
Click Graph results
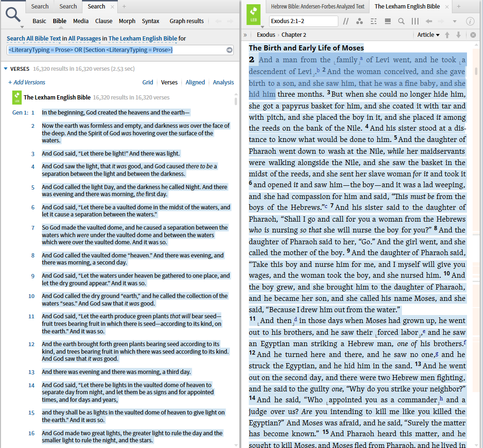pyautogui.click(x=187, y=21)
